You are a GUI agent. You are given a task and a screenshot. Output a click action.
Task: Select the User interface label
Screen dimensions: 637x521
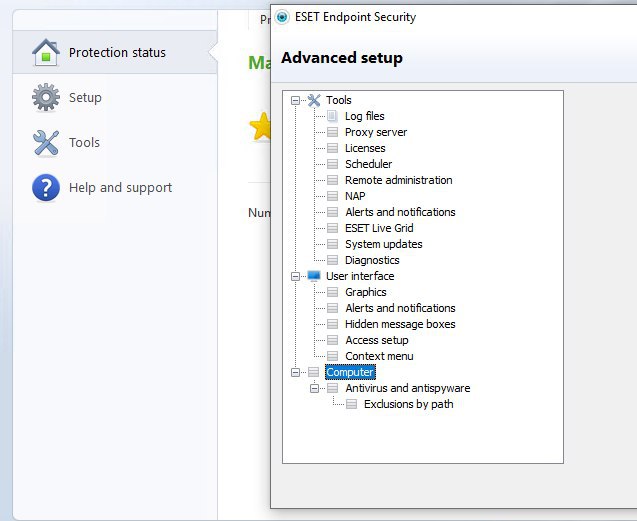coord(360,276)
